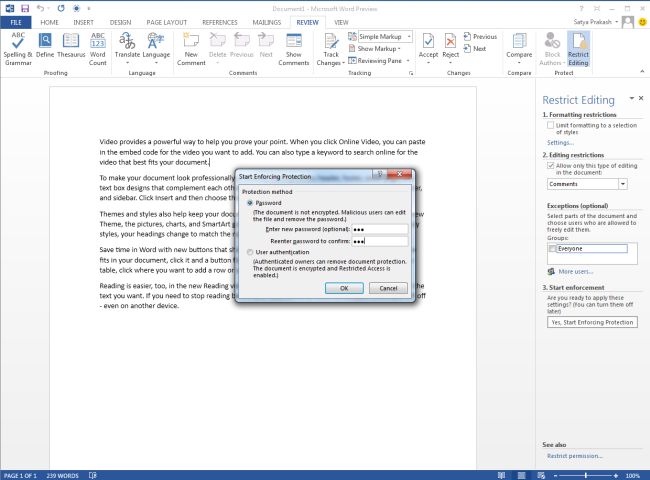Click the 239 WORDS status bar entry
Image resolution: width=650 pixels, height=480 pixels.
point(62,475)
